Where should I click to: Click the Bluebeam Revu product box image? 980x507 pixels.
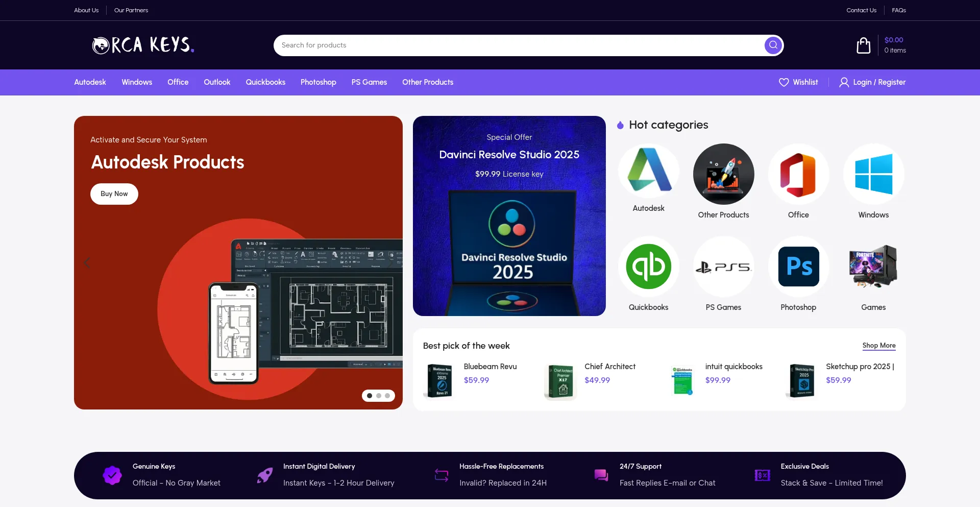coord(439,381)
